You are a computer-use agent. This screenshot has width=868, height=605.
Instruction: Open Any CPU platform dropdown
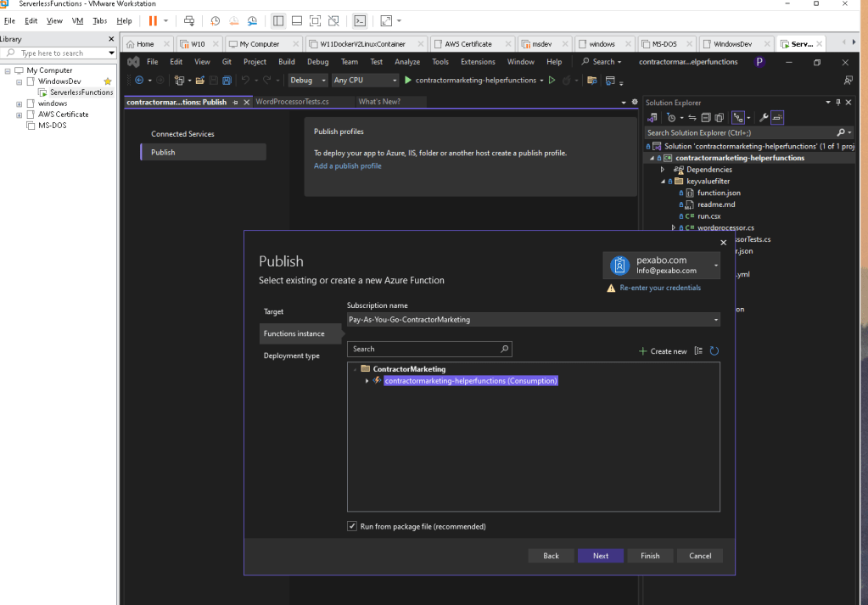(365, 81)
